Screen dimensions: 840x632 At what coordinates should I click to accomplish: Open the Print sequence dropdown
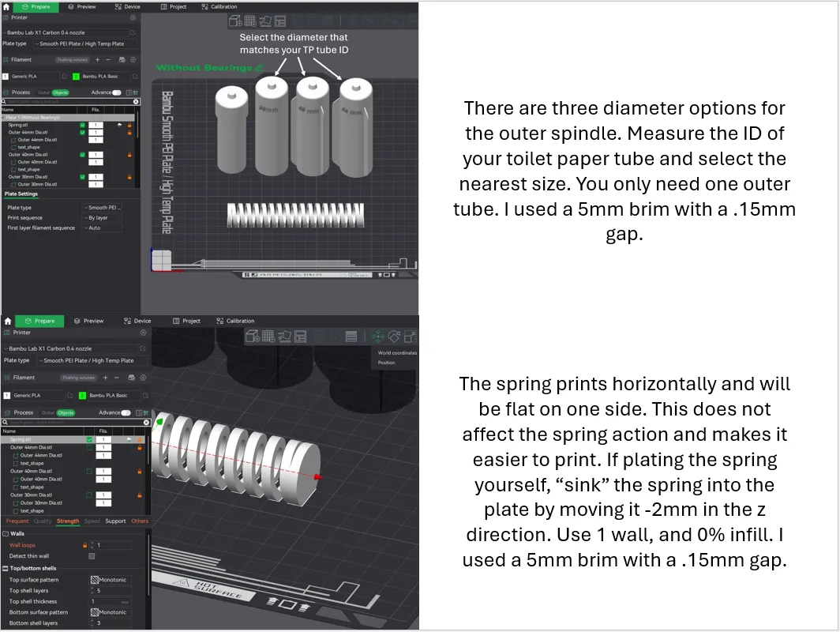102,218
